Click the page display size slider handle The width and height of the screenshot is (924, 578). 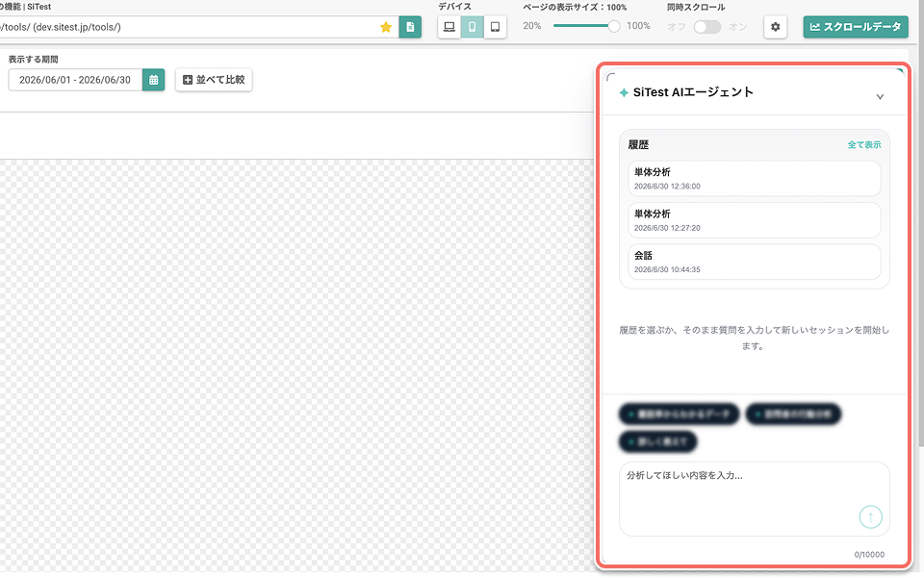pos(614,26)
